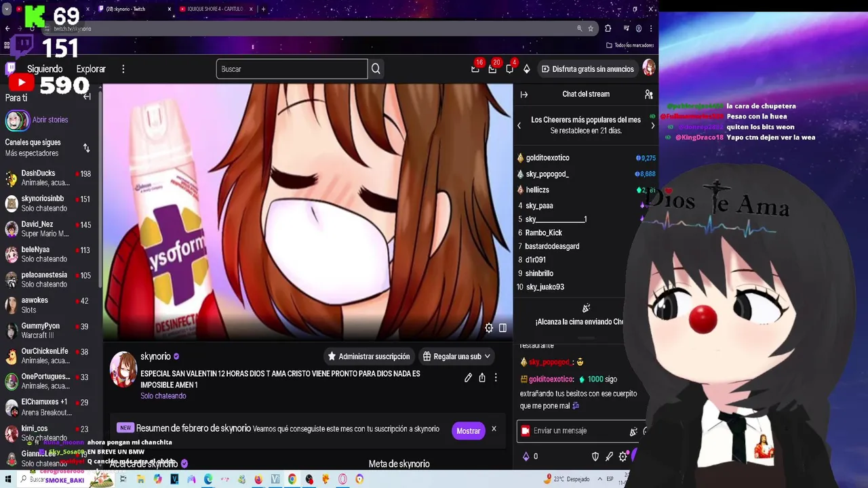Open the moderator shield icon
Screen dimensions: 868x488
595,457
